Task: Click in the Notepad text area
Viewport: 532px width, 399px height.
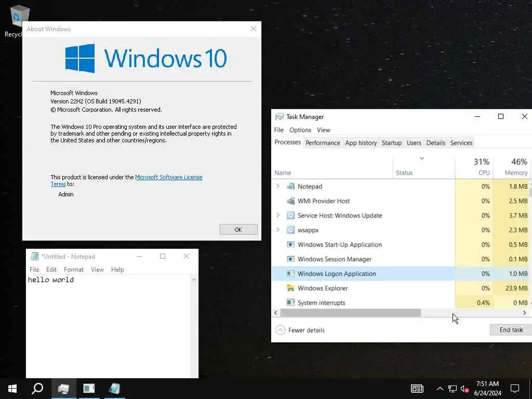Action: pos(108,326)
